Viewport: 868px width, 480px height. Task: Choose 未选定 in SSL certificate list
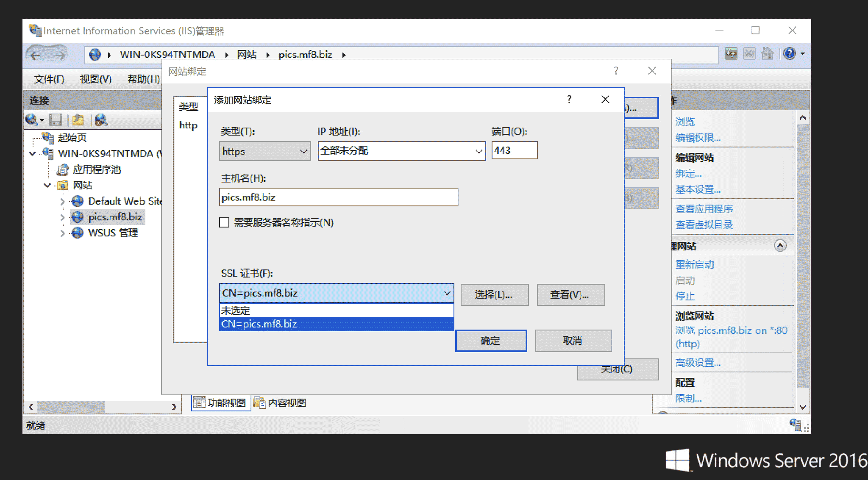[336, 311]
